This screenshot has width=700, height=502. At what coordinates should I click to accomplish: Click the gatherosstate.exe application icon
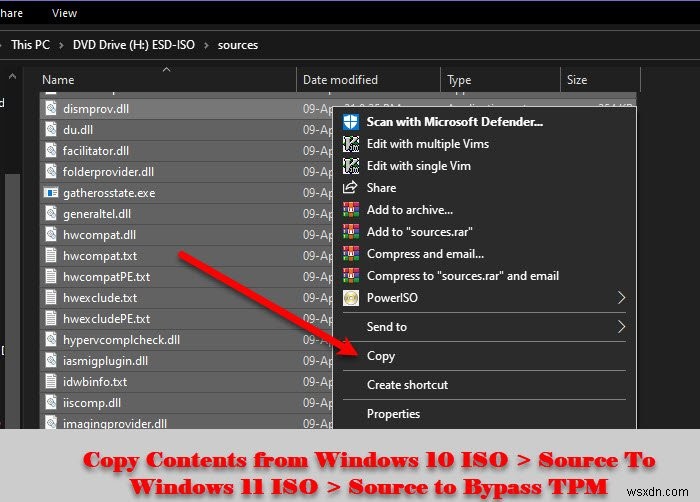(51, 192)
